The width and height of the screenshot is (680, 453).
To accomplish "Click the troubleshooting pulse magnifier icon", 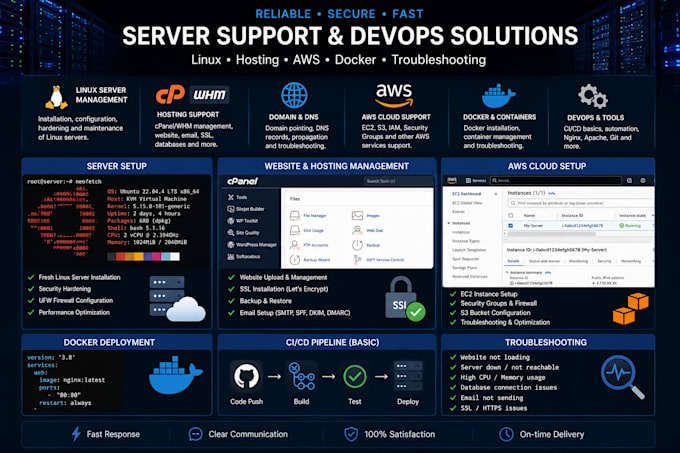I will click(x=623, y=376).
